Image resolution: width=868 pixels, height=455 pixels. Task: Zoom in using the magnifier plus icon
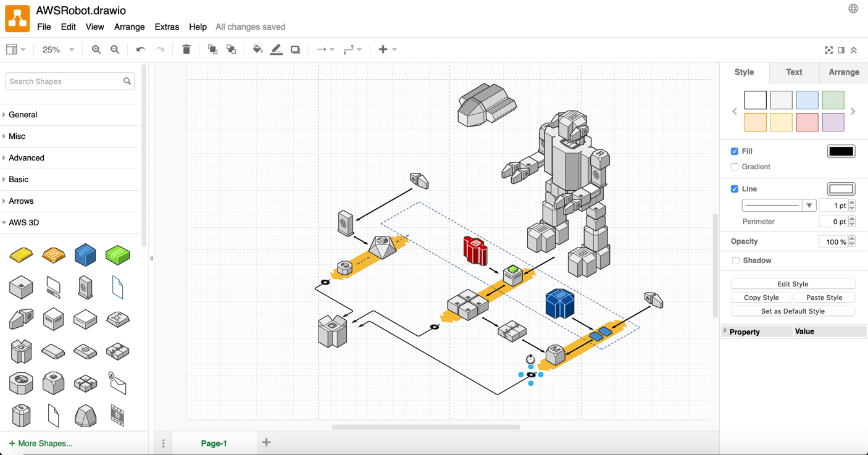96,49
